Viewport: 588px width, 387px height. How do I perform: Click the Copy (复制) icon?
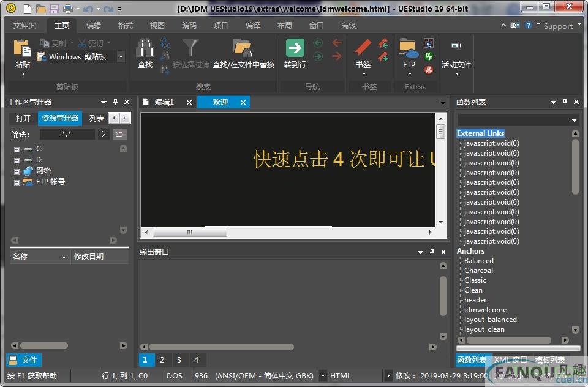(x=45, y=43)
